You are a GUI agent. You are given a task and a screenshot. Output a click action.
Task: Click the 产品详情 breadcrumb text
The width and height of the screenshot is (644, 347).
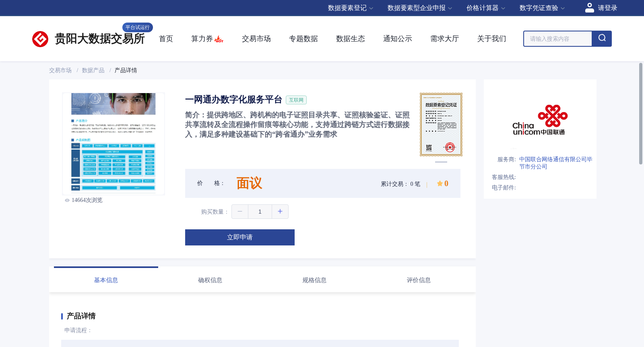click(x=126, y=71)
